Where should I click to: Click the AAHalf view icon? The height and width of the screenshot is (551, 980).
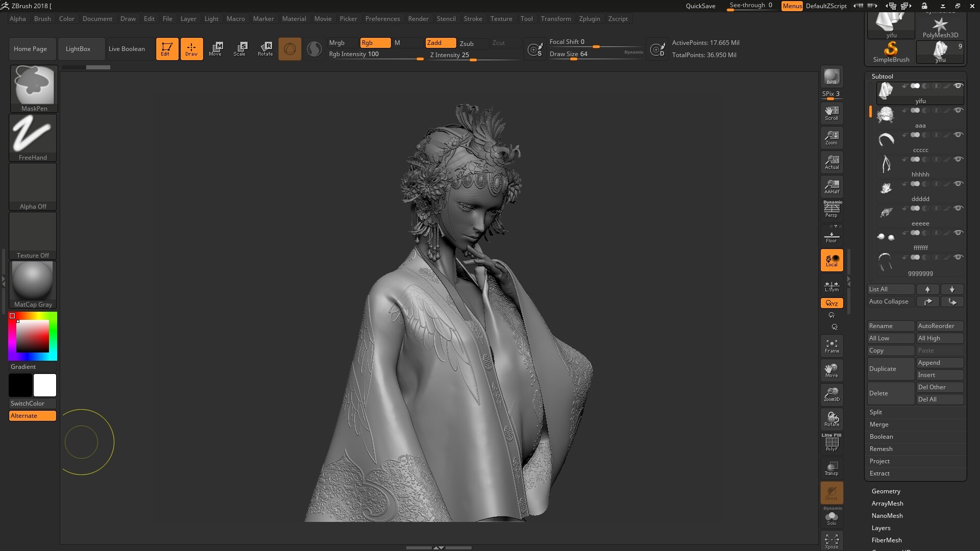[831, 187]
